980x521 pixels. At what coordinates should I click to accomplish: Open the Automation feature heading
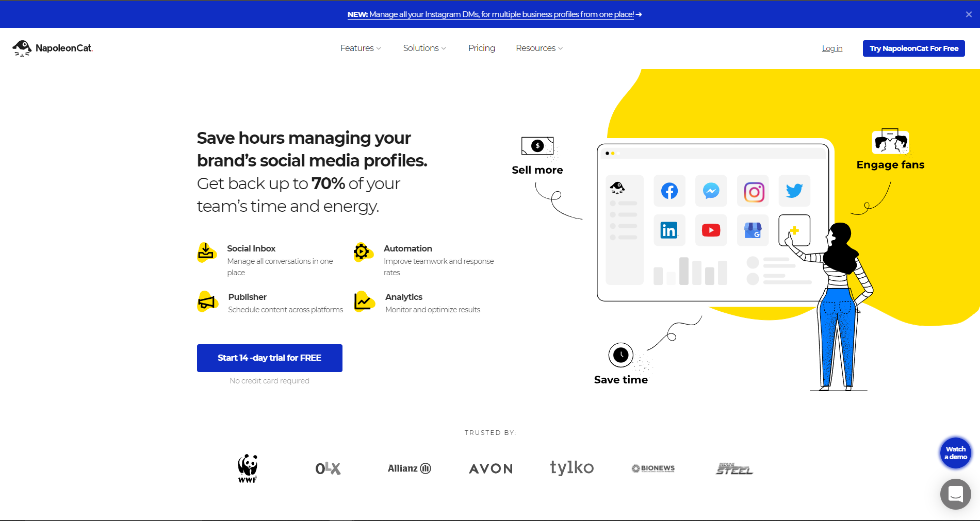[x=408, y=248]
